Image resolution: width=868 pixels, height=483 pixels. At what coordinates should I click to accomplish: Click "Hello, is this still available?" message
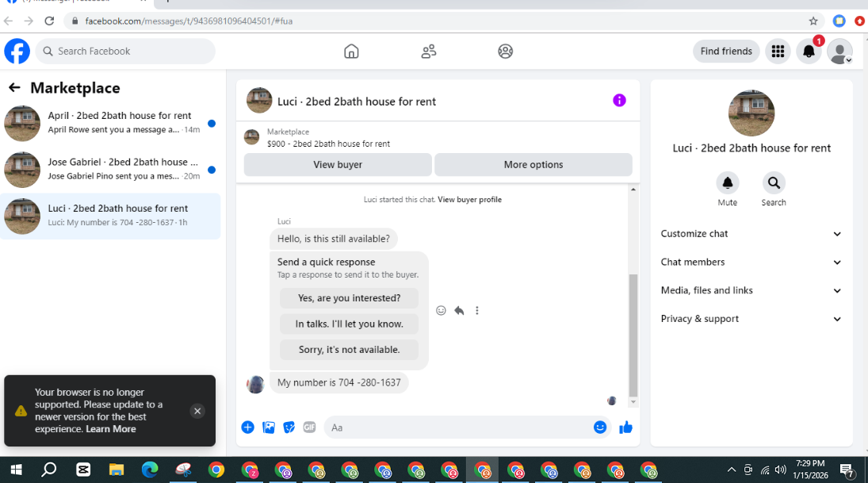[x=333, y=239]
